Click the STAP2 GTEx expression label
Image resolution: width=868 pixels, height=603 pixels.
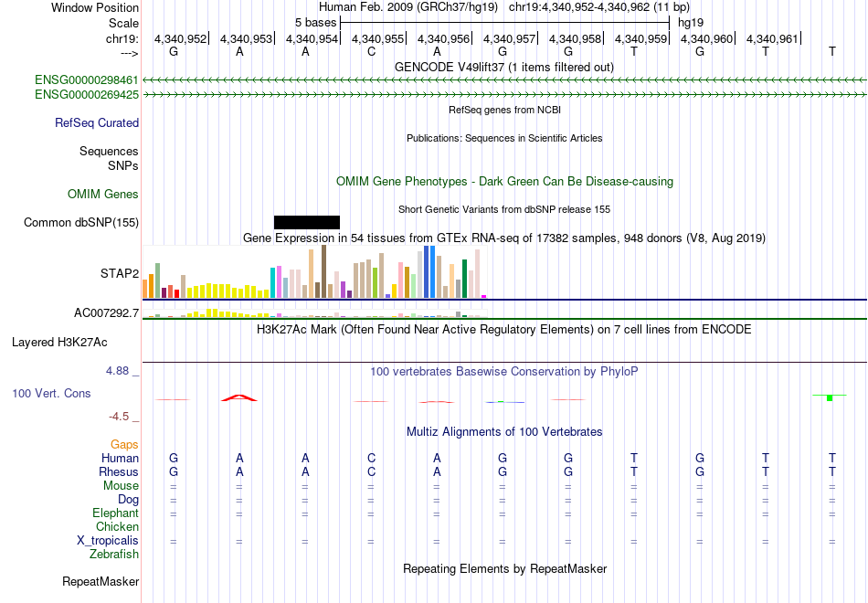tap(120, 273)
